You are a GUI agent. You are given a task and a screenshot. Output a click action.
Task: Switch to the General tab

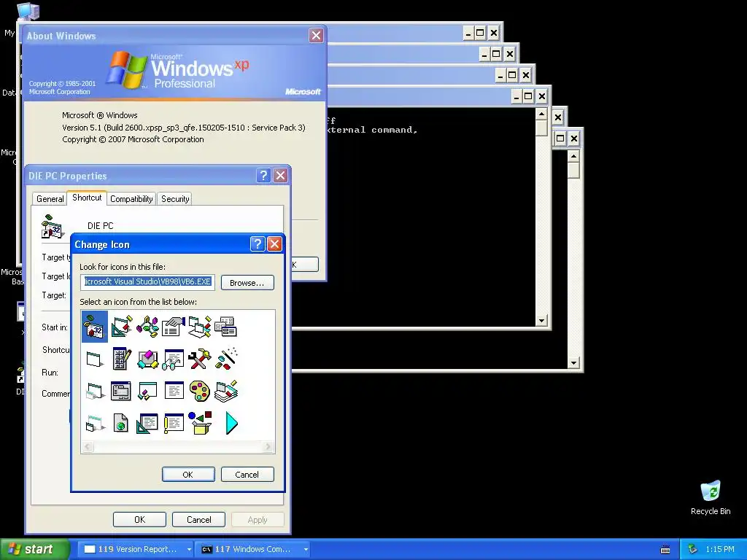(50, 198)
